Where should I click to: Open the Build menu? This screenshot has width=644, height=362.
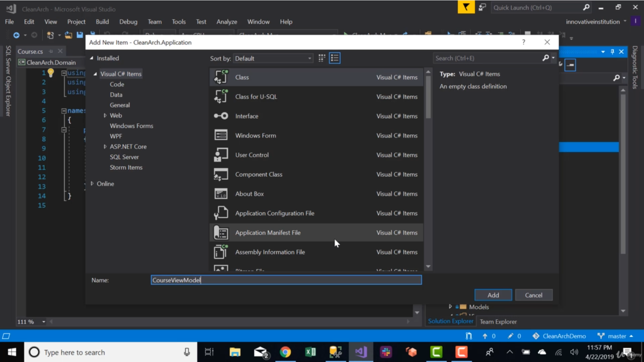click(x=102, y=21)
